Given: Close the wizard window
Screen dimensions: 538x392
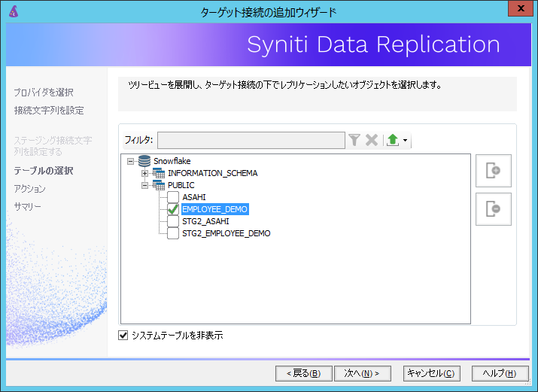Looking at the screenshot, I should click(x=521, y=8).
